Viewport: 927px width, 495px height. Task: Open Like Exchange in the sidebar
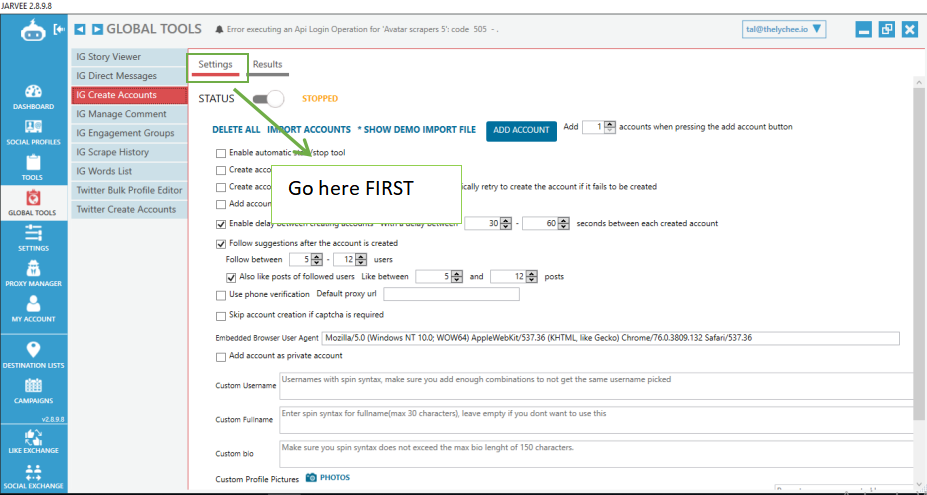34,441
